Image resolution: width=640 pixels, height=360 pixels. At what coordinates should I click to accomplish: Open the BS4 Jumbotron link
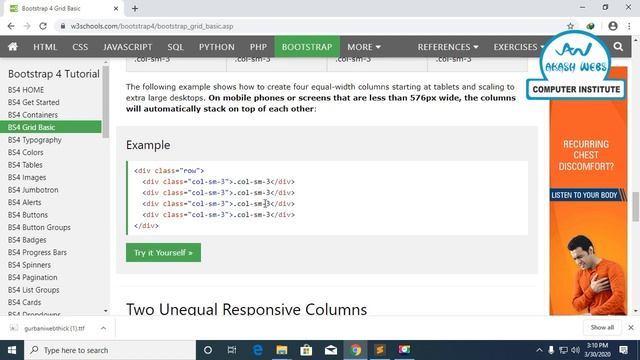[33, 190]
